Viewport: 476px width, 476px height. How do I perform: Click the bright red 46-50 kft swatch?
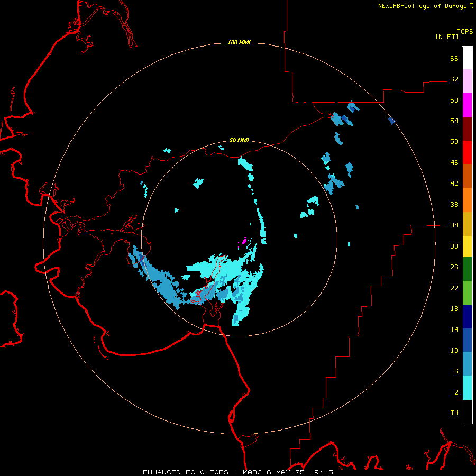(467, 152)
